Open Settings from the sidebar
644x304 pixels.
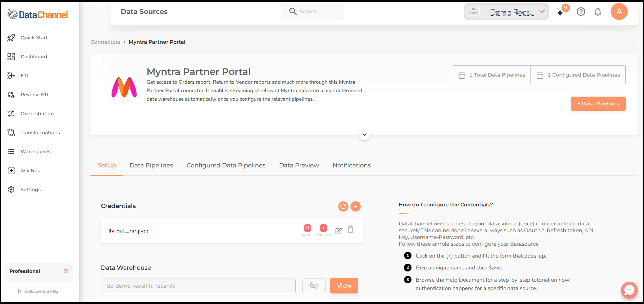click(31, 189)
